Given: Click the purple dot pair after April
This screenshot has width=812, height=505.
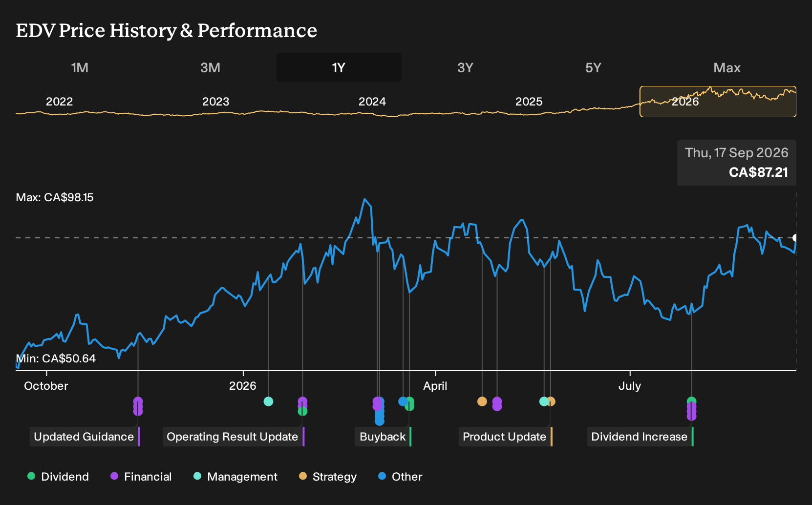Looking at the screenshot, I should point(497,404).
